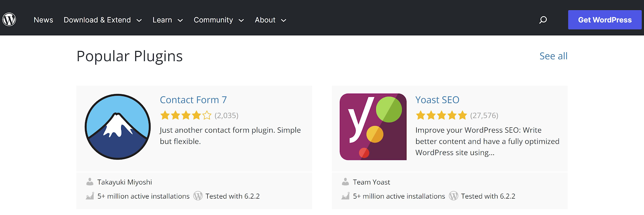644x215 pixels.
Task: Click the installations chart icon under Contact Form 7
Action: pyautogui.click(x=90, y=196)
